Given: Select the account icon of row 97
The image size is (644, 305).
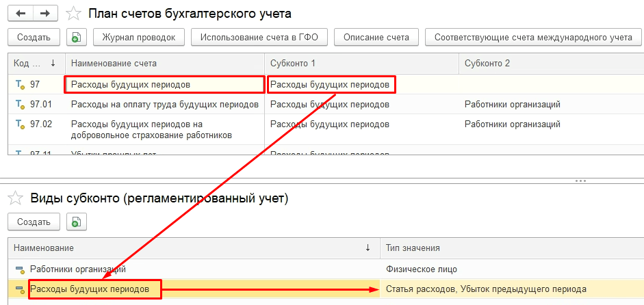Looking at the screenshot, I should [x=20, y=85].
